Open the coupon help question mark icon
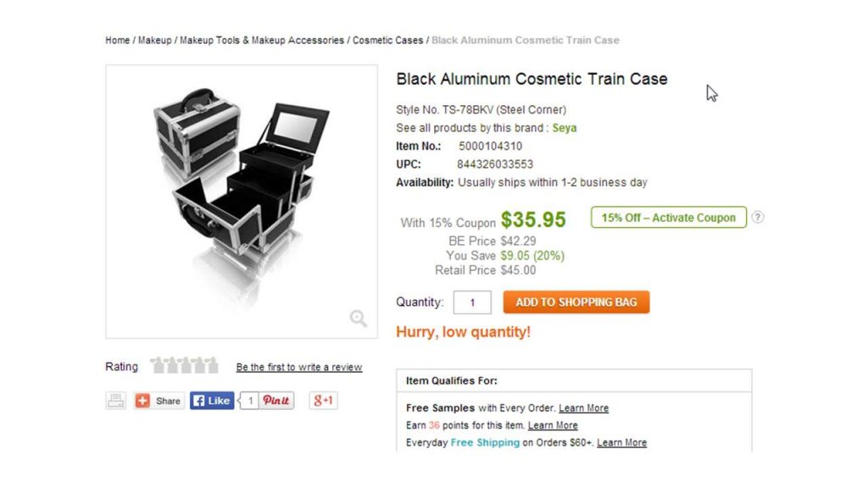The image size is (868, 488). 758,218
